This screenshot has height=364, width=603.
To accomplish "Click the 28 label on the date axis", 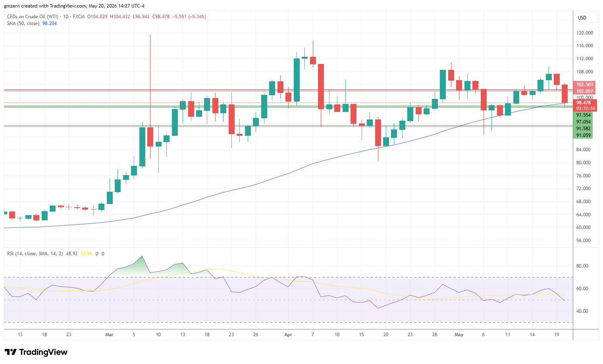I will pos(435,335).
